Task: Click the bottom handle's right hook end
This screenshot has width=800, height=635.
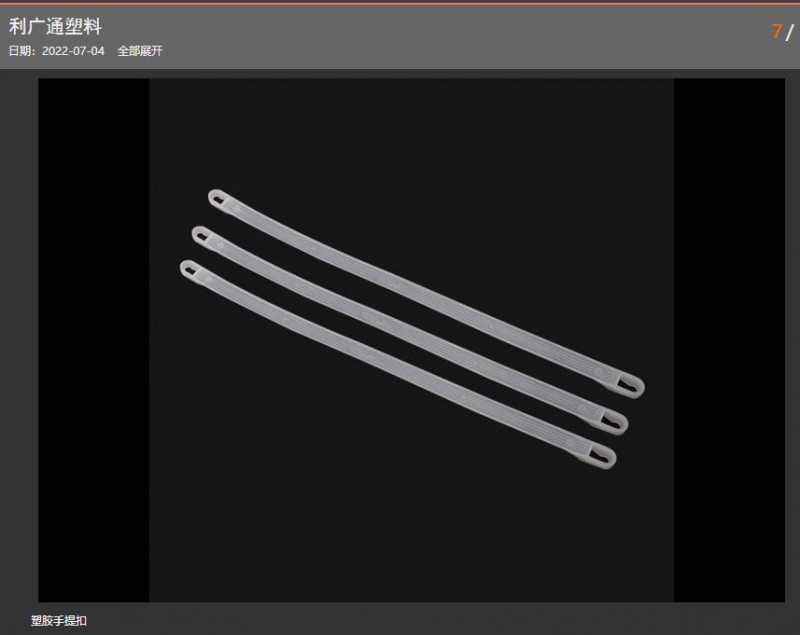Action: 602,455
